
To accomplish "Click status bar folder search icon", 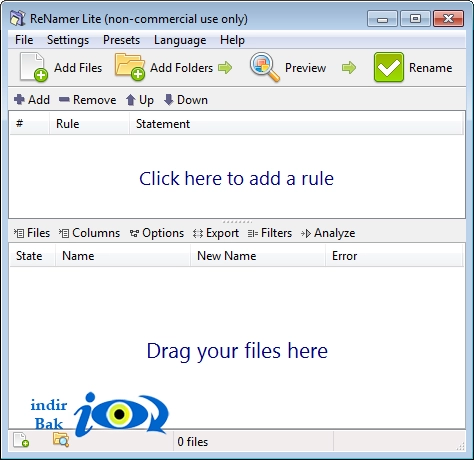I will [x=61, y=440].
